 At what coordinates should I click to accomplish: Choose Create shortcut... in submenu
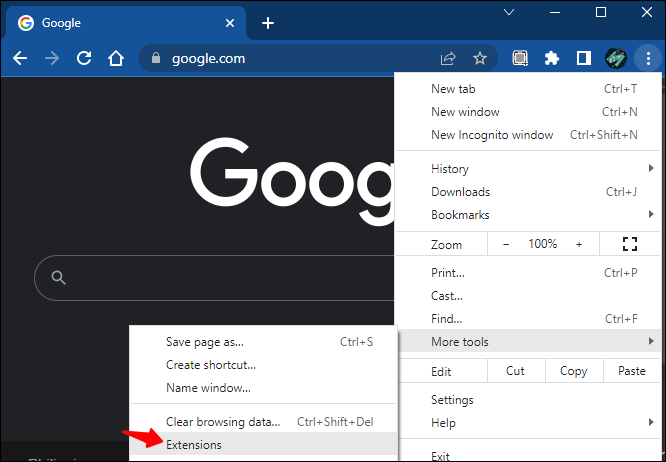coord(263,365)
